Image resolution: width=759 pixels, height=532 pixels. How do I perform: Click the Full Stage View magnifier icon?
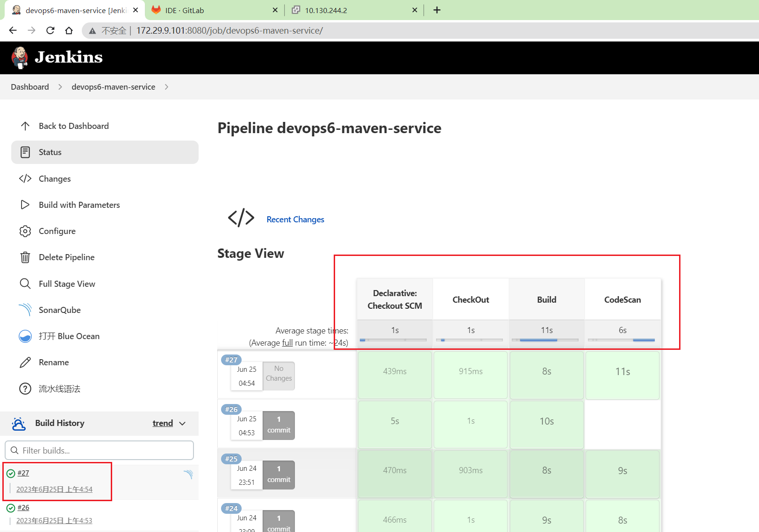[x=25, y=284]
